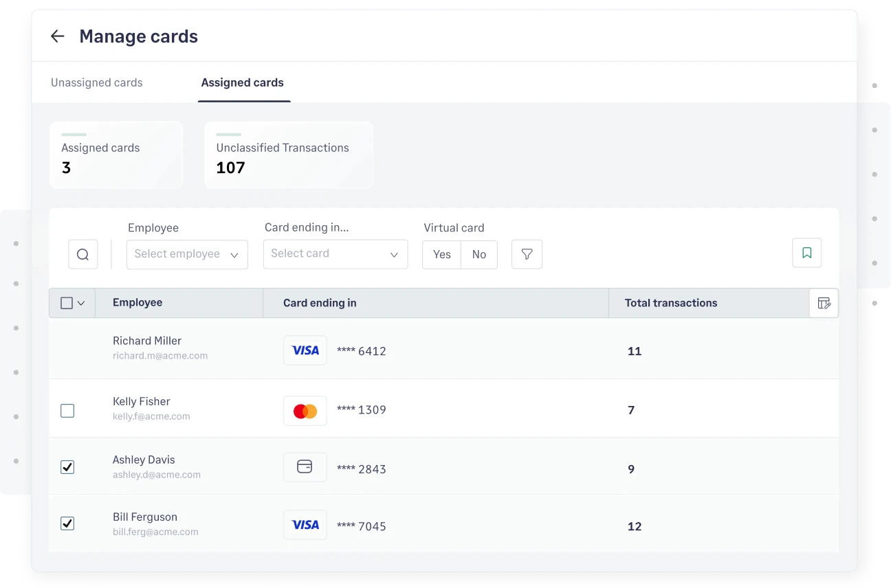Select the Assigned cards tab
891x588 pixels.
(242, 82)
